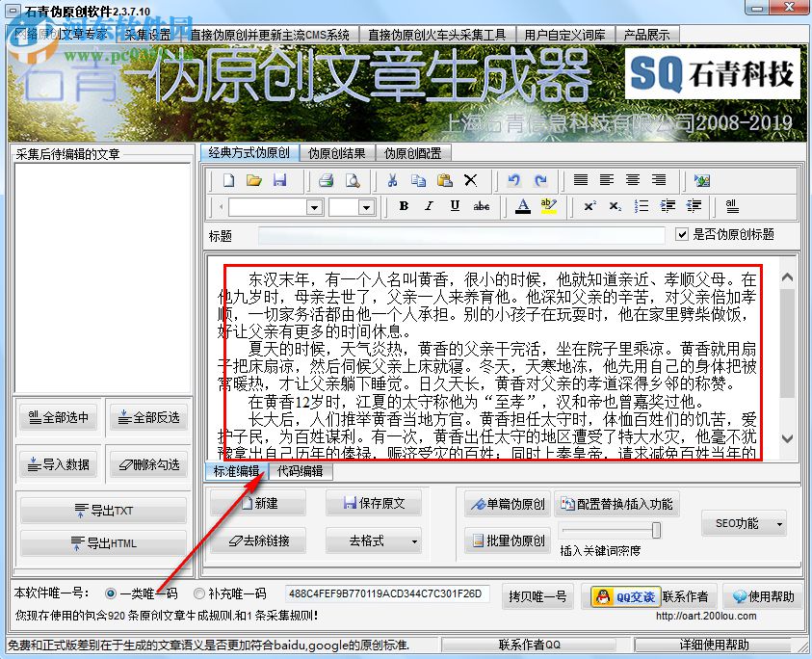Click inside the 标题 input field
The width and height of the screenshot is (812, 659).
click(x=461, y=235)
